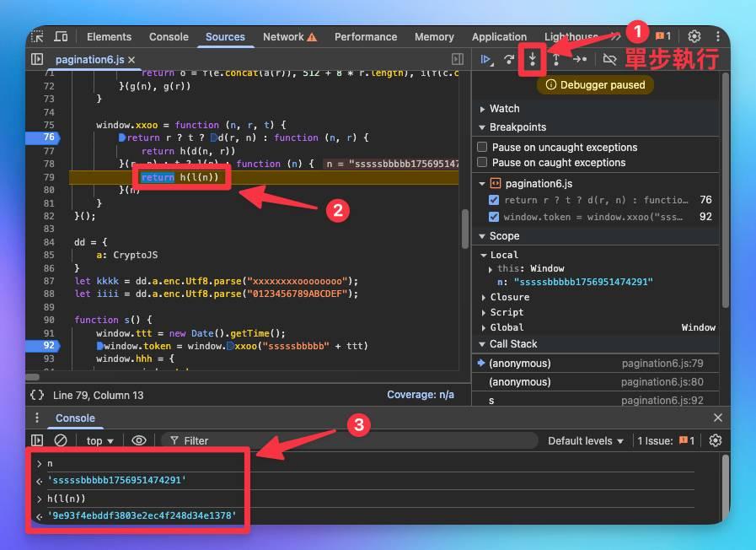Click the editor horizontal scrollbar
This screenshot has width=756, height=550.
[32, 377]
